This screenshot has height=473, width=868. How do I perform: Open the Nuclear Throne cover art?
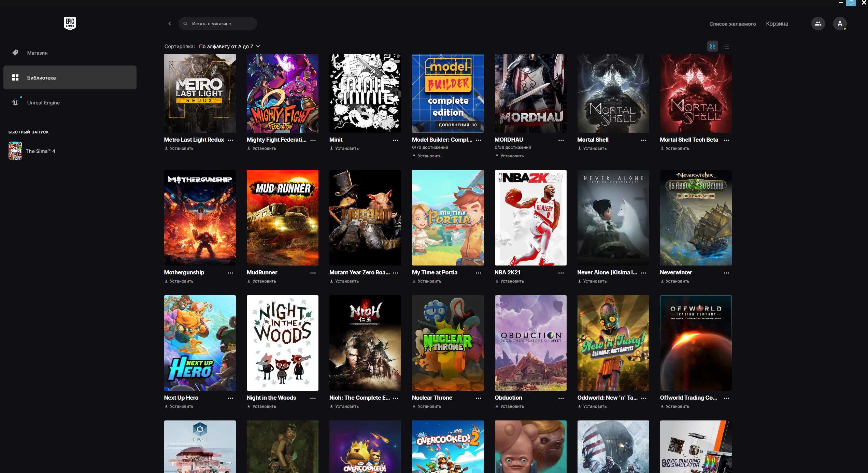click(x=448, y=343)
